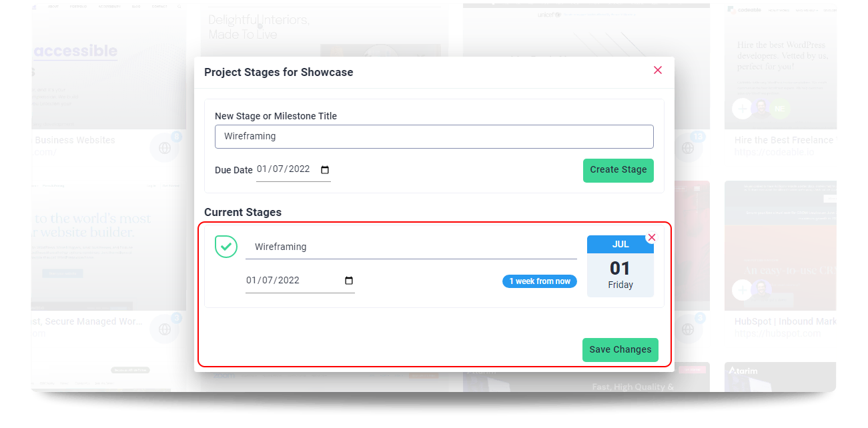
Task: Click the globe icon with 8 badge on Business Websites
Action: click(x=165, y=148)
